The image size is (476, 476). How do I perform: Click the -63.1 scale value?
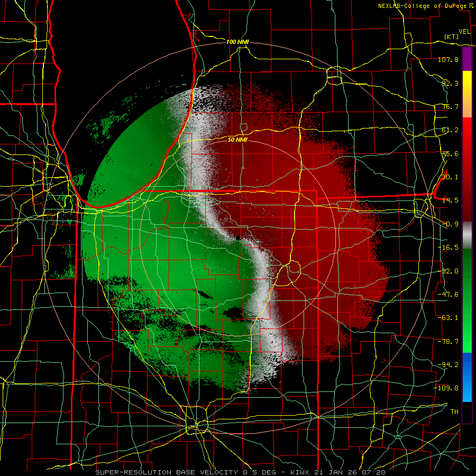[448, 318]
